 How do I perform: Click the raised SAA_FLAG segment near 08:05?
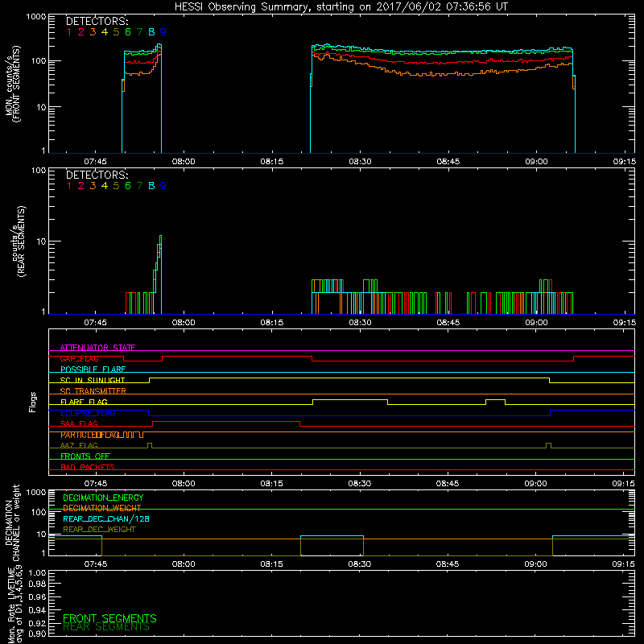tap(226, 421)
